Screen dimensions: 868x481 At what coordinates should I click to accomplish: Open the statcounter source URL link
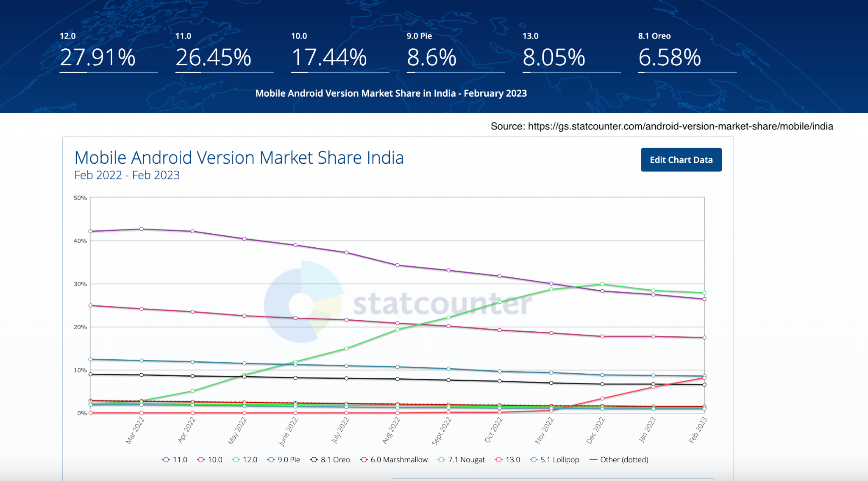pos(681,126)
